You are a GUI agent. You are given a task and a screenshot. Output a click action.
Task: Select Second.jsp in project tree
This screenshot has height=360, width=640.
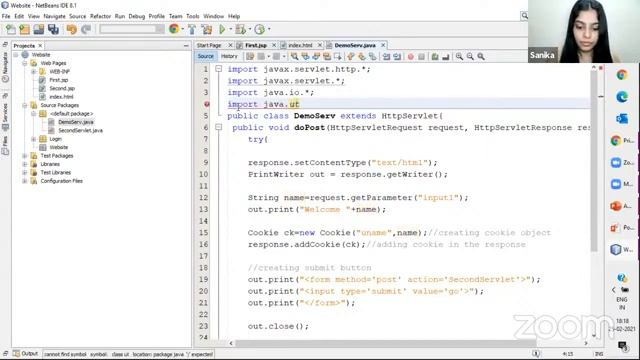pos(62,89)
